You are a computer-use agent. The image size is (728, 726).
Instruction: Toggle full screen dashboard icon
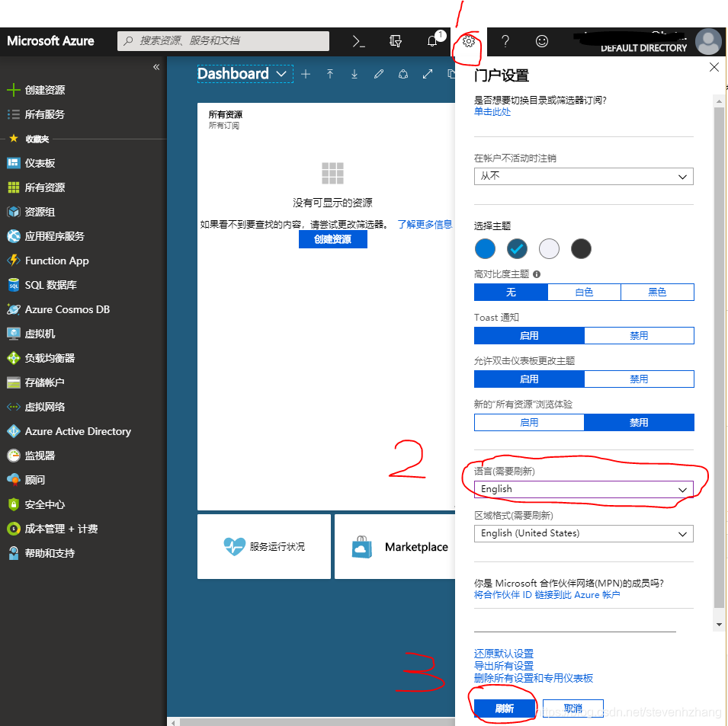[428, 74]
